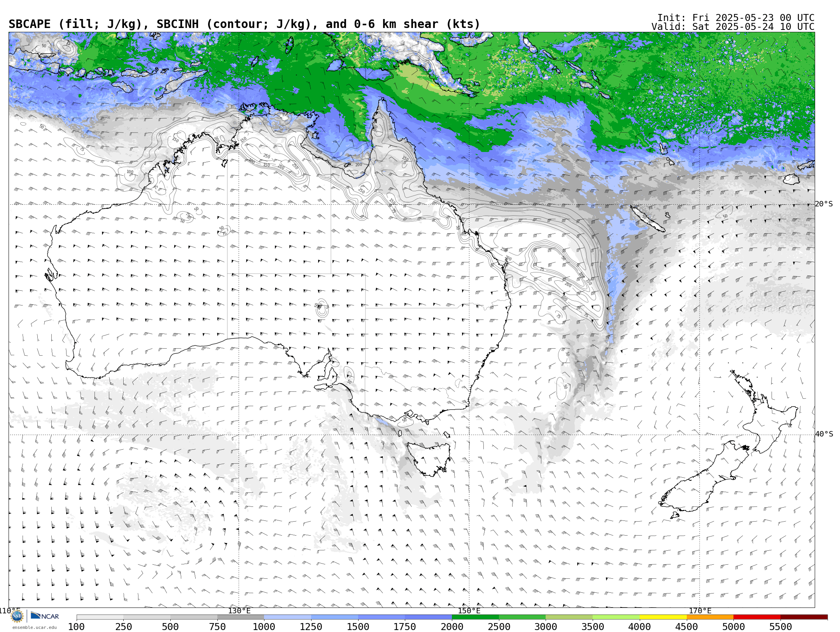Click the colorbar label 250
840x632 pixels.
click(x=123, y=627)
